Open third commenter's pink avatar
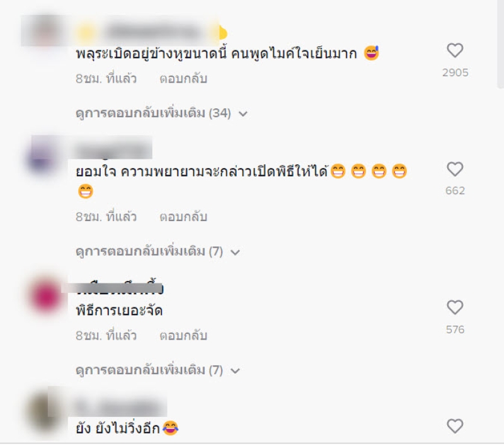 click(45, 295)
